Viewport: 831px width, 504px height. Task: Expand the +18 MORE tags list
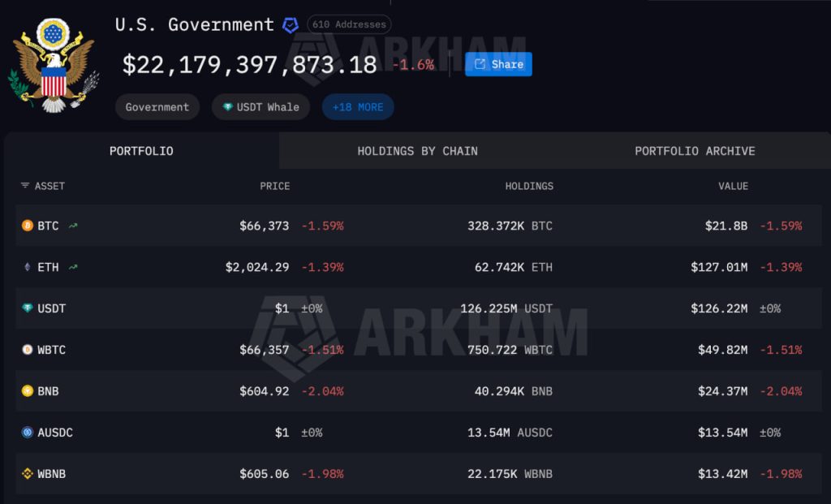(x=358, y=106)
